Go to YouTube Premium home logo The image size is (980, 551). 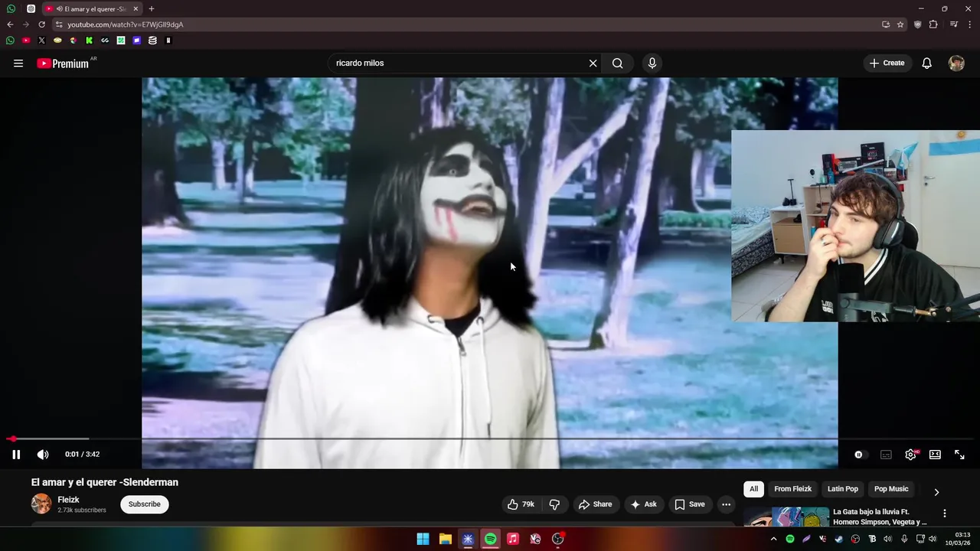[x=63, y=64]
